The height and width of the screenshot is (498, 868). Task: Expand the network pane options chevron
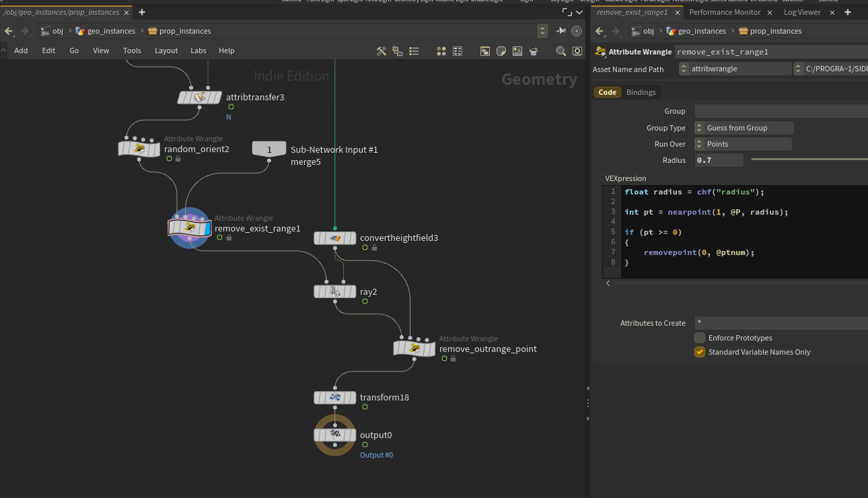579,12
